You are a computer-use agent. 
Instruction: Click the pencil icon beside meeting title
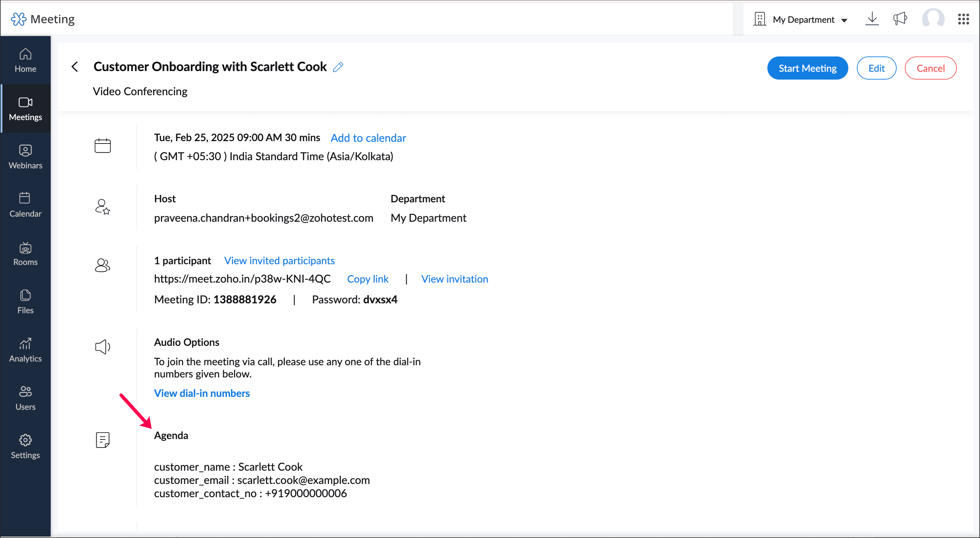338,67
